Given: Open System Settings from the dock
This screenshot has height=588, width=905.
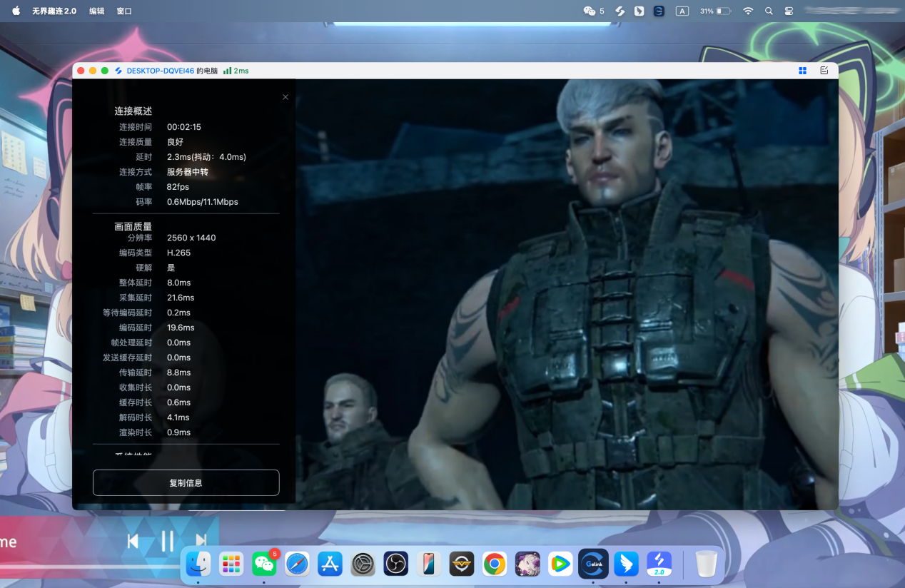Looking at the screenshot, I should pos(363,564).
